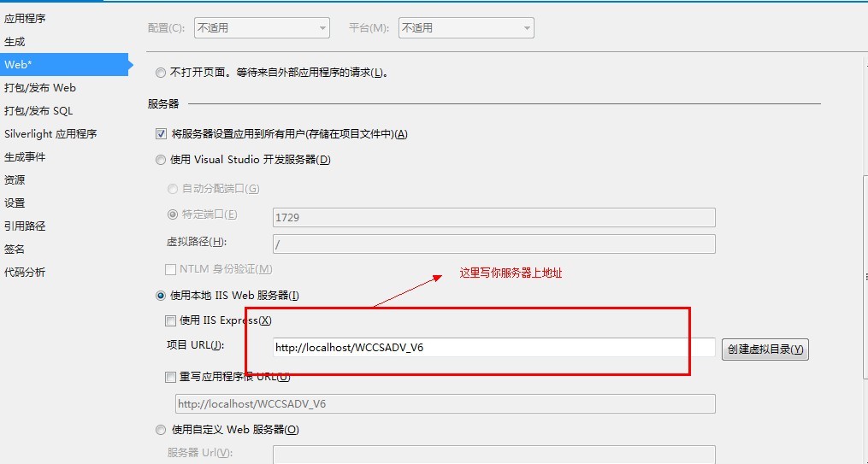Enable 使用 IIS Express checkbox
Viewport: 868px width, 464px height.
(170, 320)
